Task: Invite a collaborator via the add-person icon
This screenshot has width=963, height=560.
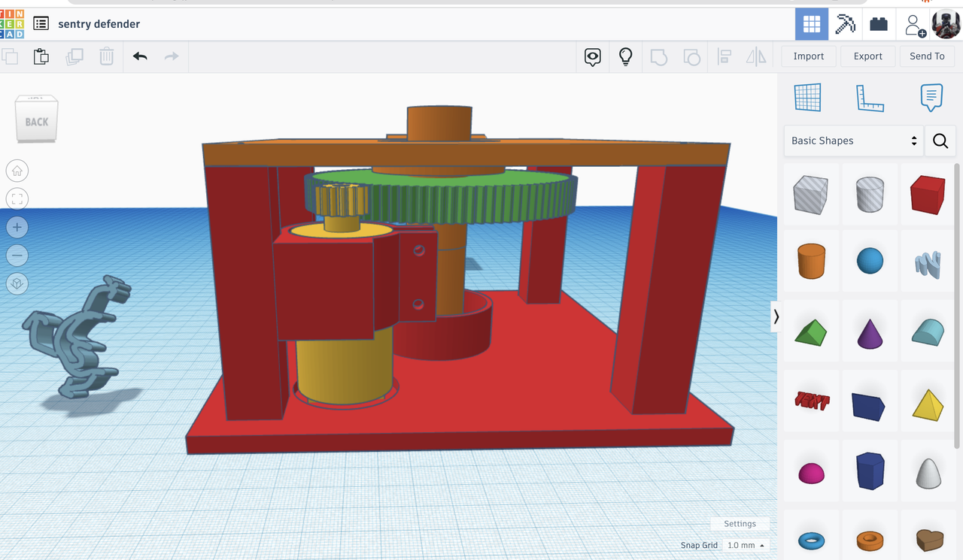Action: pos(914,25)
